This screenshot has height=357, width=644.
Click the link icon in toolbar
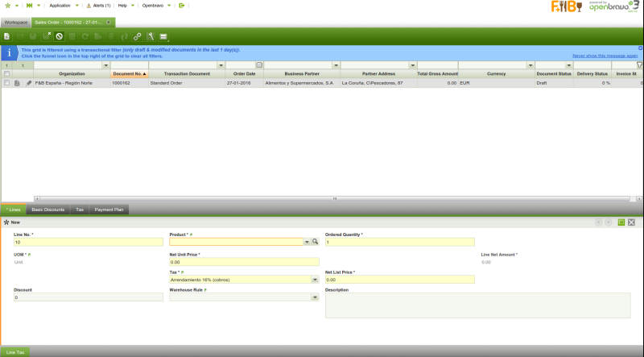[138, 36]
